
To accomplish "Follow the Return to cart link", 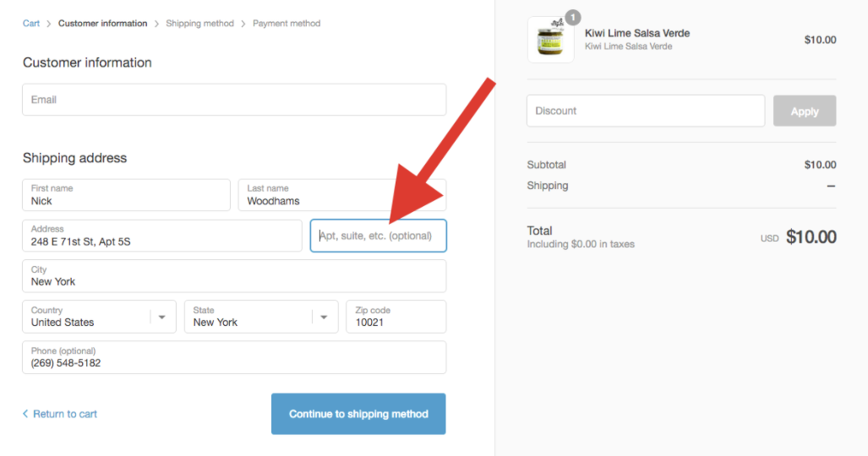I will coord(65,414).
